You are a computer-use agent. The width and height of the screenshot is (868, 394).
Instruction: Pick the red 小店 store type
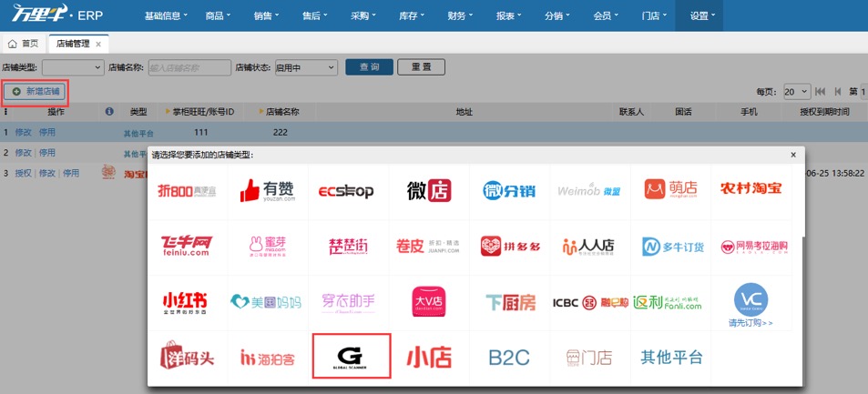[x=429, y=358]
